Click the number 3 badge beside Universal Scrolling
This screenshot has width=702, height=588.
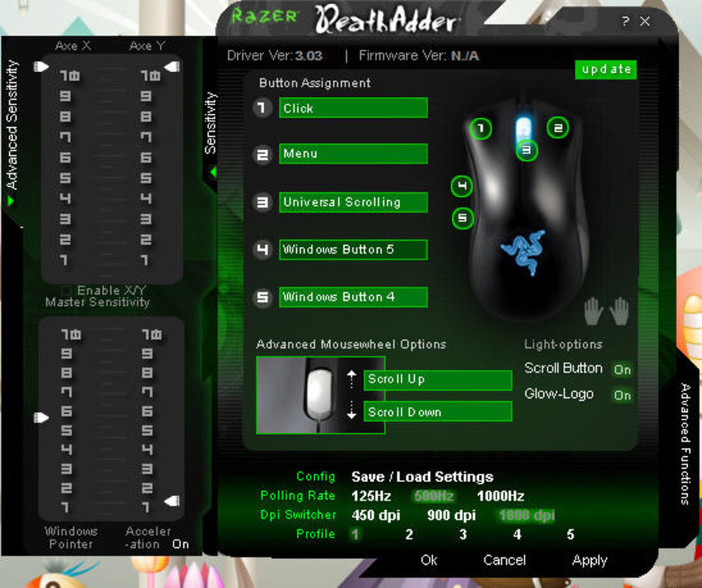coord(263,202)
